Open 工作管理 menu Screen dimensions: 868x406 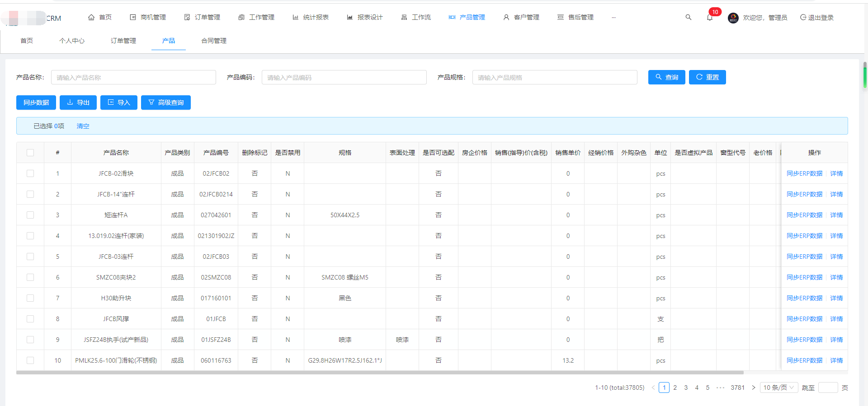(256, 17)
